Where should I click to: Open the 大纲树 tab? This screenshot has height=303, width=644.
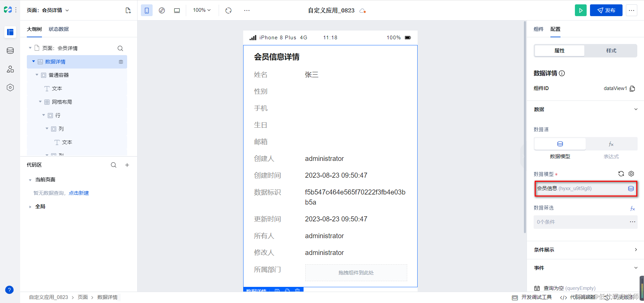34,29
